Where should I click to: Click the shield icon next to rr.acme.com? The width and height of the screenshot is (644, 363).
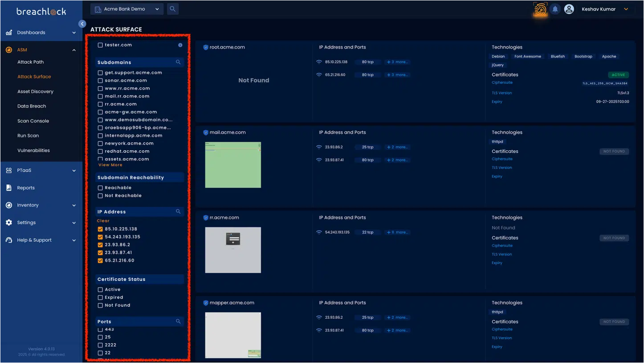pyautogui.click(x=206, y=218)
